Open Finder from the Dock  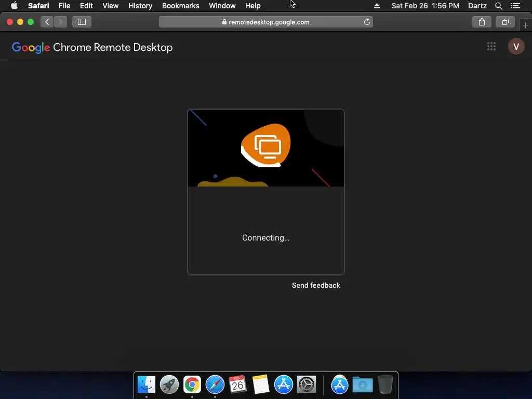pyautogui.click(x=146, y=385)
